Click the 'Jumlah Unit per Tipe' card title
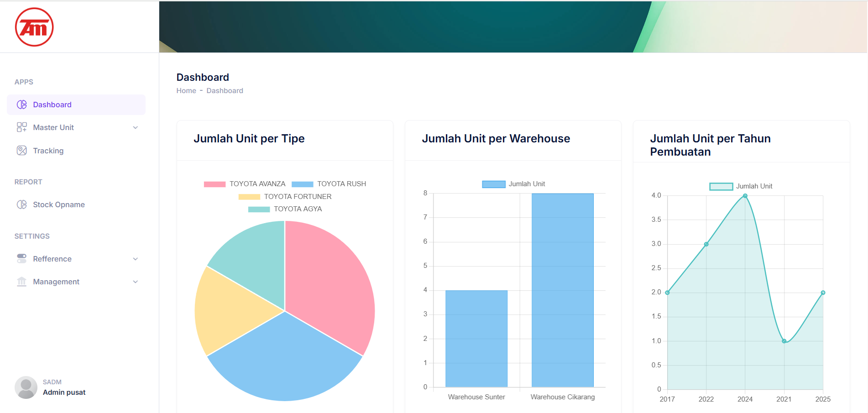 coord(249,139)
